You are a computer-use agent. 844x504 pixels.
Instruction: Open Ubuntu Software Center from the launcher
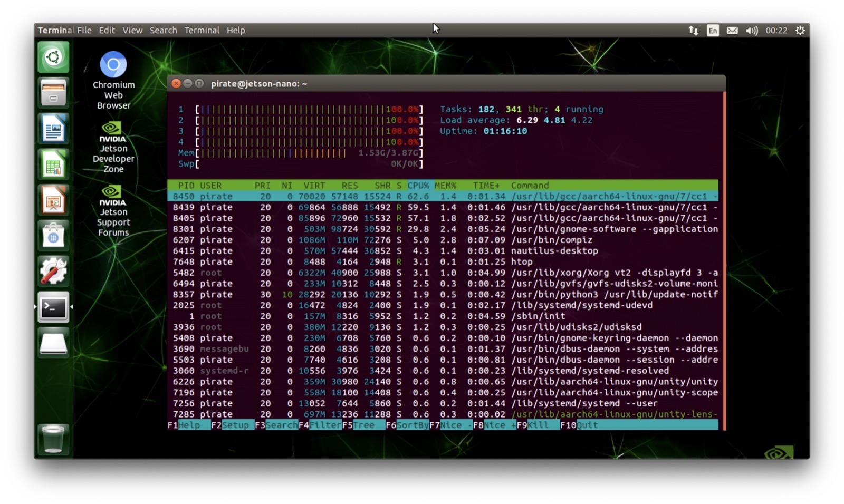click(53, 236)
